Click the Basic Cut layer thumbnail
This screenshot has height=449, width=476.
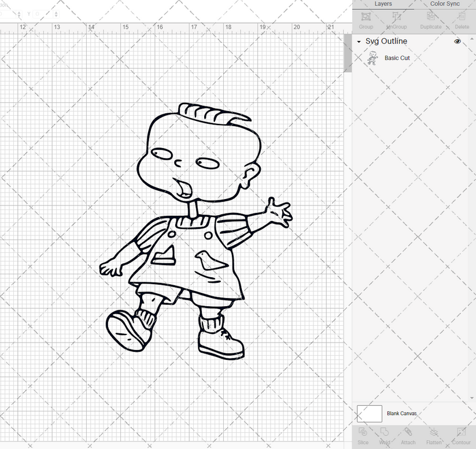[373, 58]
